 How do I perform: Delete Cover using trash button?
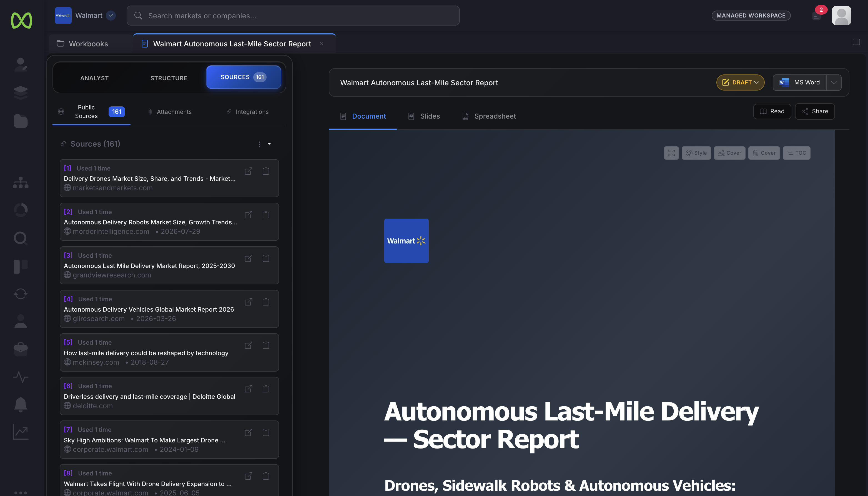point(764,153)
